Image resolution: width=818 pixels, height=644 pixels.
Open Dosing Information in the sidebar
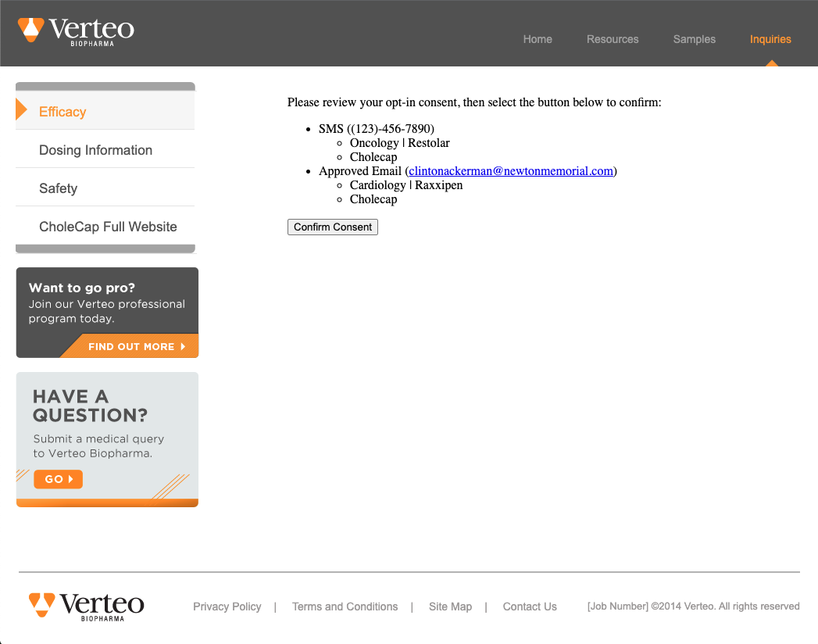pyautogui.click(x=95, y=150)
